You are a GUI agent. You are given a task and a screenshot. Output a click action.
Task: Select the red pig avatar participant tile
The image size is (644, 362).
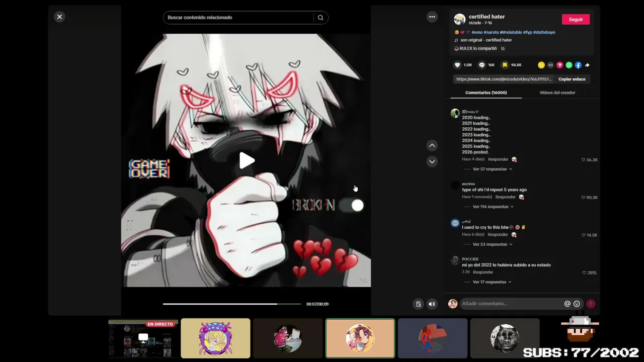[288, 338]
